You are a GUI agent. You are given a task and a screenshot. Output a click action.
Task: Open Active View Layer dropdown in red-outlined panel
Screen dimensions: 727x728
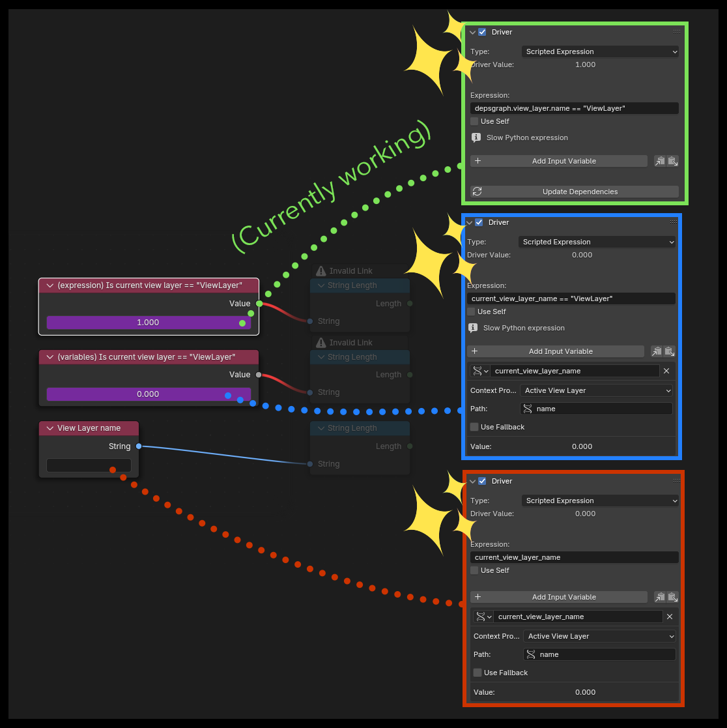tap(599, 636)
